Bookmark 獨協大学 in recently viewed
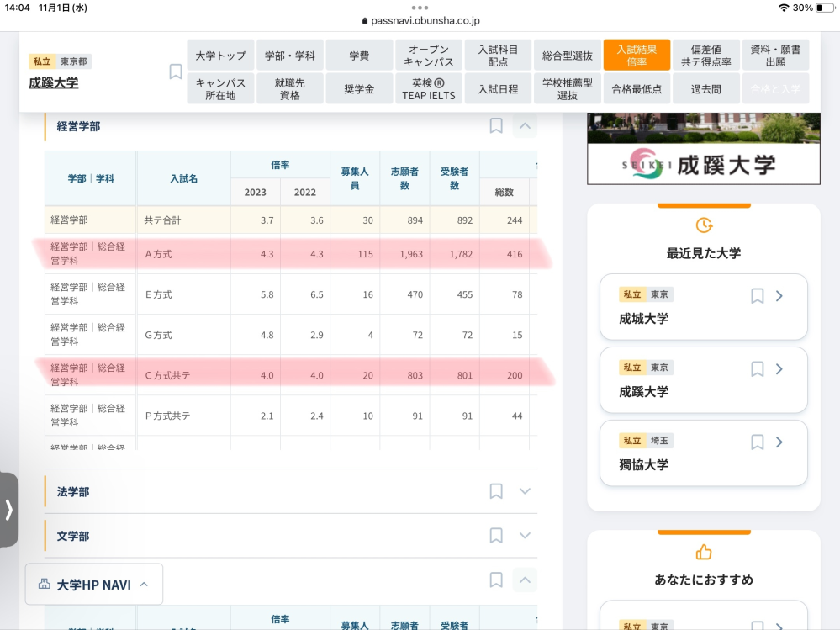 coord(757,442)
